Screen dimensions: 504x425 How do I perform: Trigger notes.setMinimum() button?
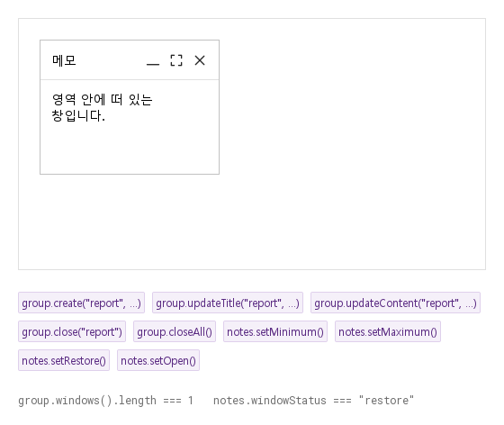275,331
